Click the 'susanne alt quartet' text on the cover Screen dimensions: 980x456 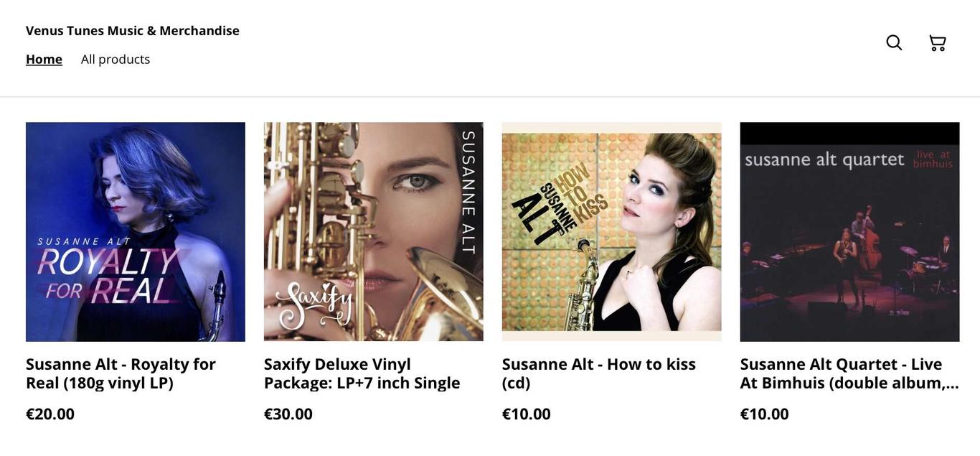click(824, 159)
